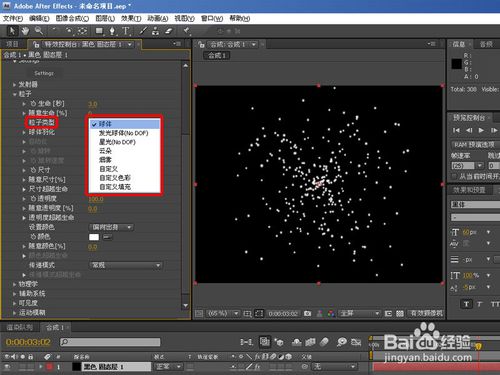The image size is (500, 375).
Task: Expand the 物理学 group
Action: pos(14,284)
